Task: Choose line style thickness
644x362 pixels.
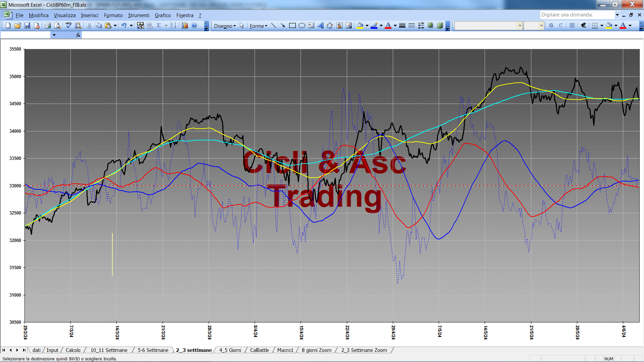Action: click(402, 26)
